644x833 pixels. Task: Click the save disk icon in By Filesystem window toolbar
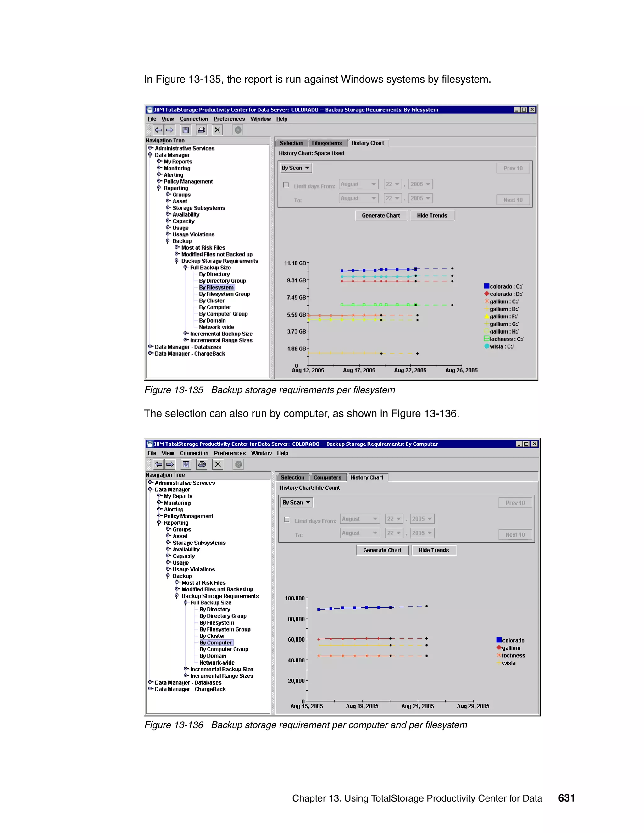(186, 130)
